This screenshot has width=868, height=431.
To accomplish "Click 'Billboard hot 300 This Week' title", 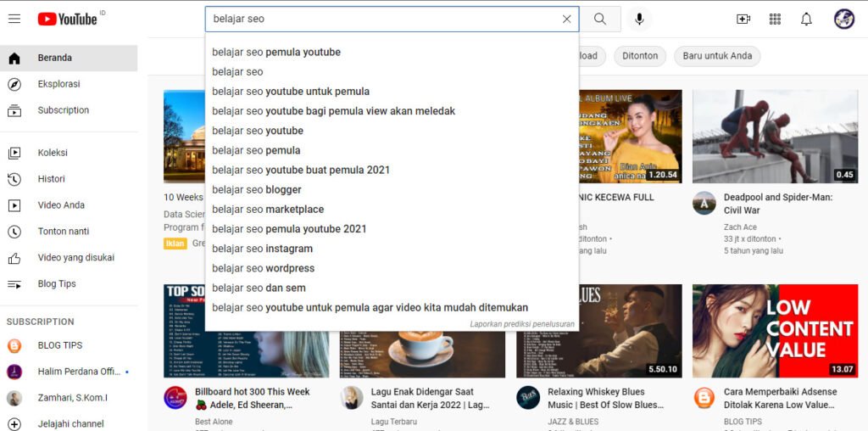I will (253, 398).
